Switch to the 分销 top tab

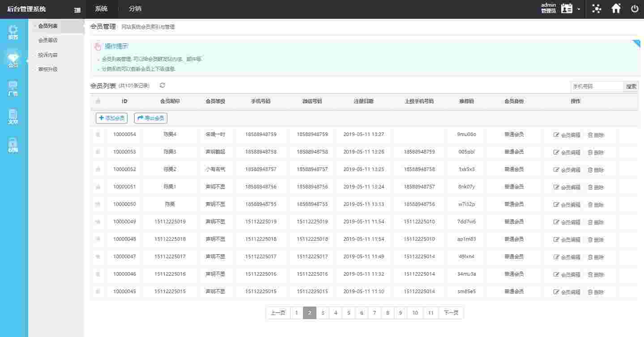(135, 9)
